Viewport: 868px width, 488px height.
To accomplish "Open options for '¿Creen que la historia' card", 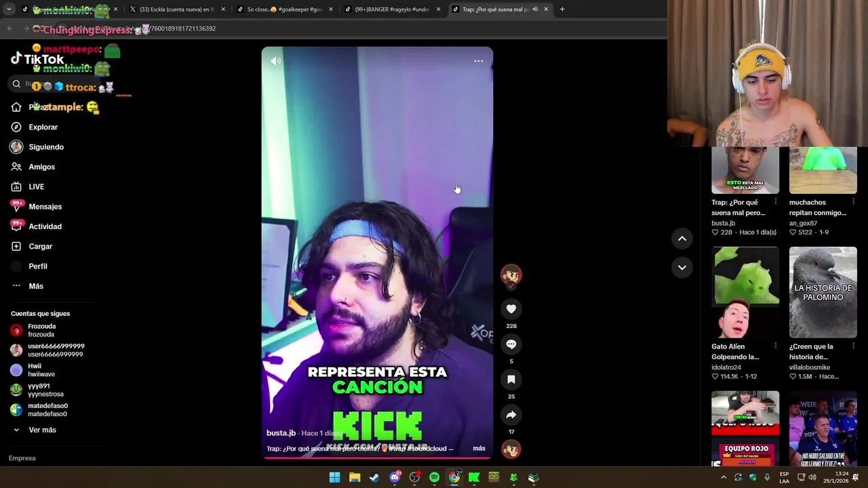I will point(853,346).
